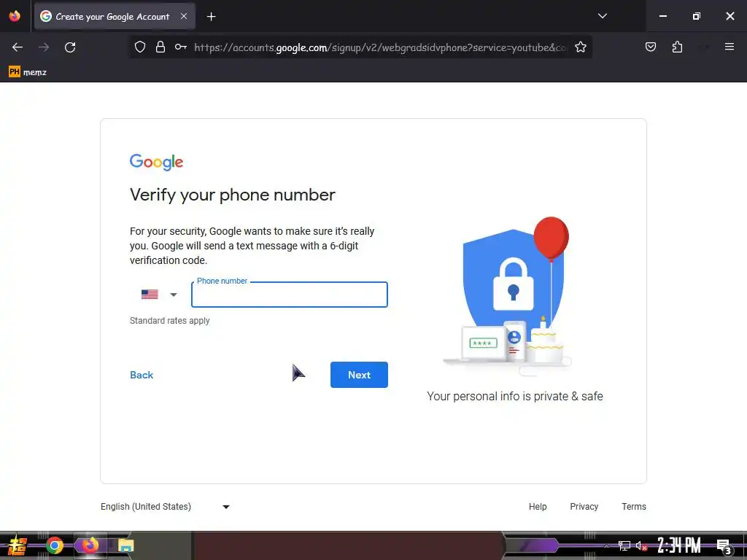747x560 pixels.
Task: Open country code flag dropdown
Action: [x=159, y=295]
